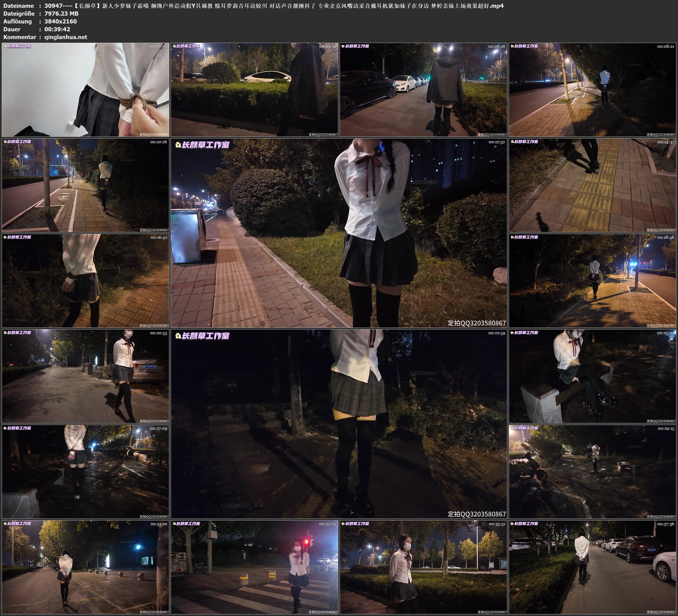This screenshot has width=678, height=616.
Task: Click the flower watermark logo in first thumbnail
Action: [5, 46]
